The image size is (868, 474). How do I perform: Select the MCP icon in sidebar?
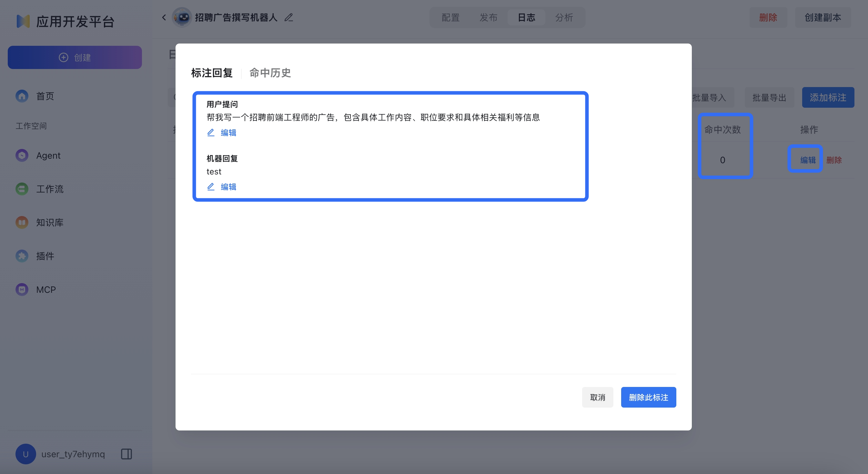[22, 289]
